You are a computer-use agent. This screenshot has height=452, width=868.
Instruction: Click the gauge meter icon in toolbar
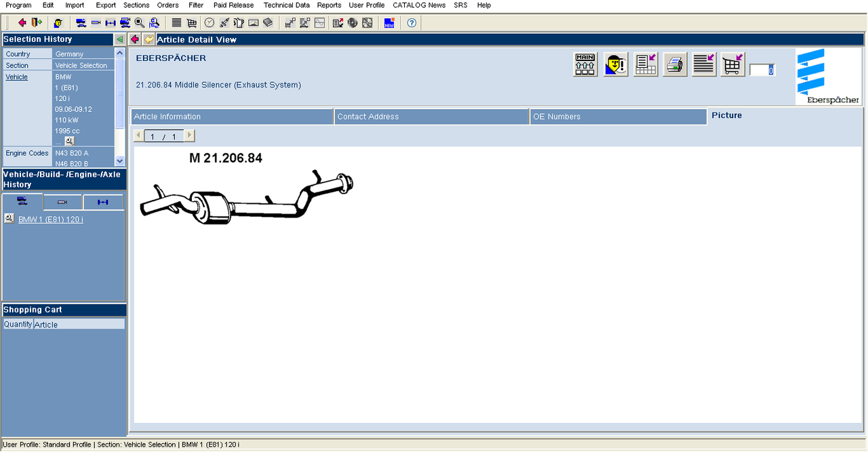pyautogui.click(x=254, y=22)
